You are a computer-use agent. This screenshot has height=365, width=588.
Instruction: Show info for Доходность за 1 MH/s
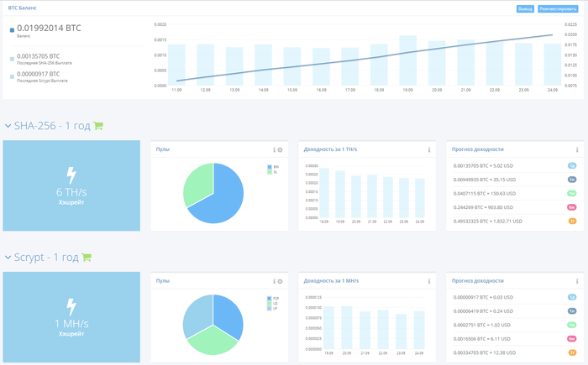click(429, 281)
